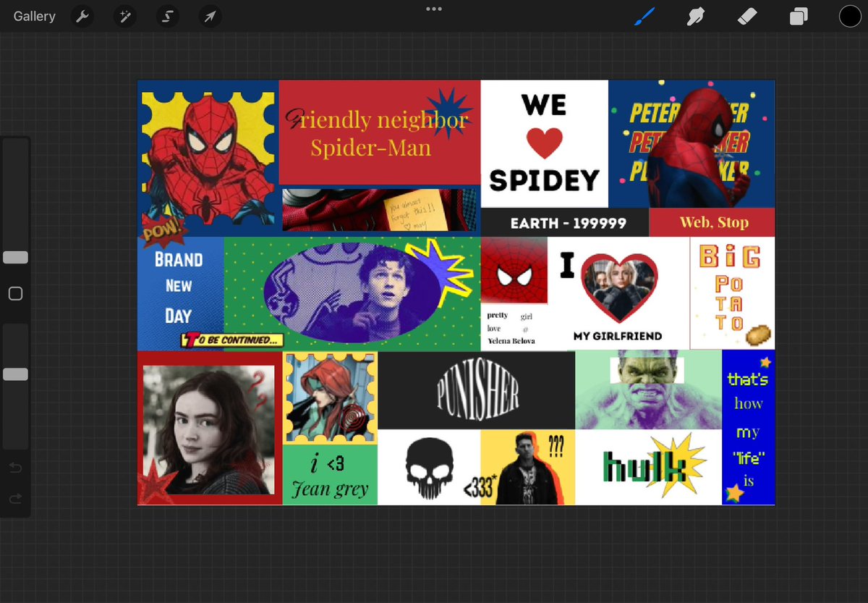Tap the Hulk face image on canvas

point(648,390)
